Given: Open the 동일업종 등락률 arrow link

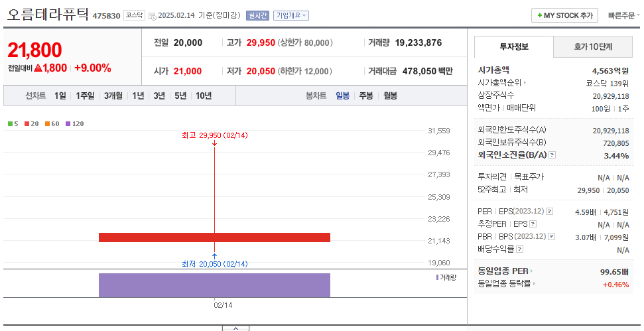Looking at the screenshot, I should pos(534,284).
